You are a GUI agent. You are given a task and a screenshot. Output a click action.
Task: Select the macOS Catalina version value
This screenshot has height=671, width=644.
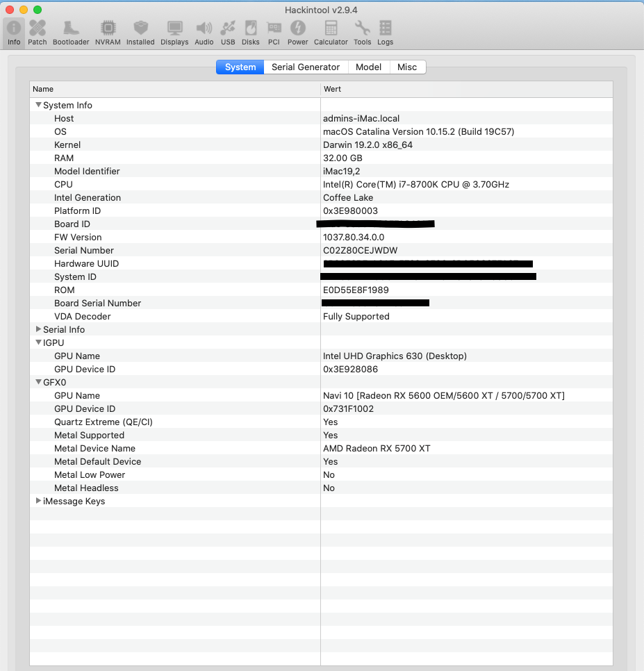(418, 131)
